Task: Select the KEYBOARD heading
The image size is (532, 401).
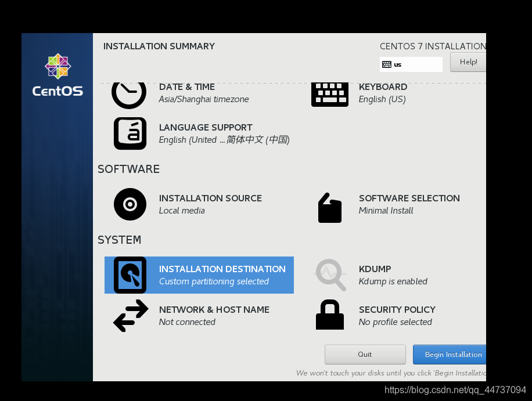Action: (x=383, y=87)
